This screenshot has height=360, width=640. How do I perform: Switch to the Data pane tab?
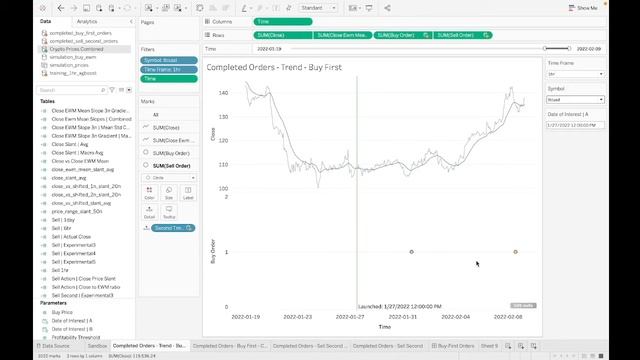(45, 21)
